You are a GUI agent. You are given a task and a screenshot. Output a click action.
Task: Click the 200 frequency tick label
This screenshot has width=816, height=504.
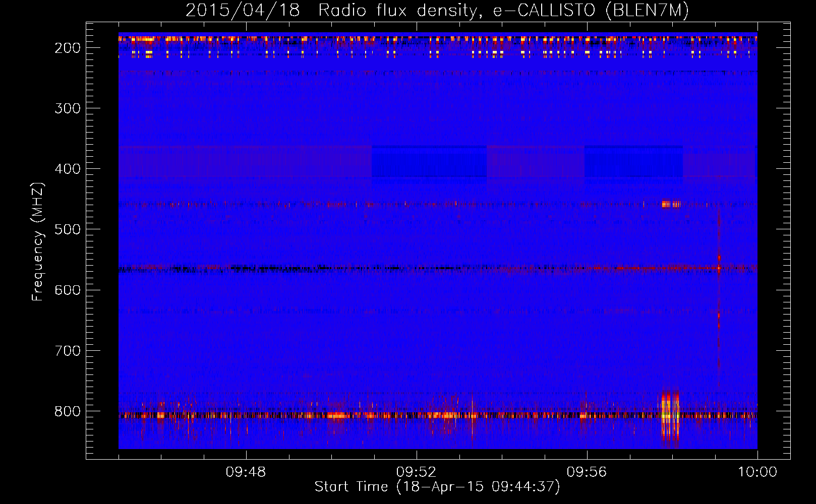pos(68,48)
